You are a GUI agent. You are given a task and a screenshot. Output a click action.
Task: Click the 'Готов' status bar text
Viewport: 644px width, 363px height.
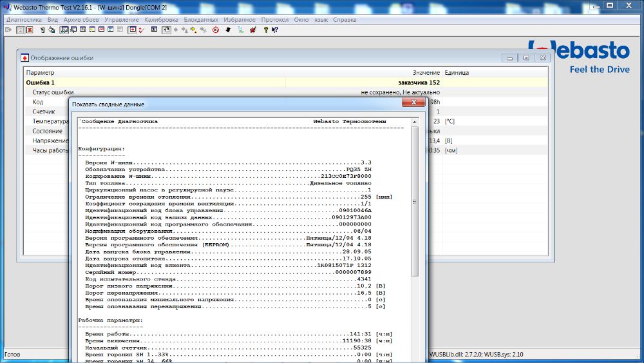tap(12, 355)
